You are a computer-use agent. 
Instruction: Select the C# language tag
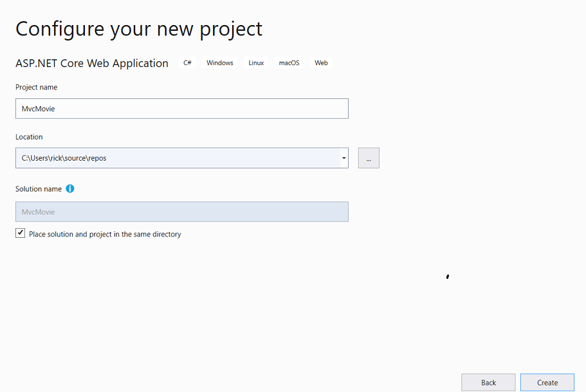click(187, 62)
